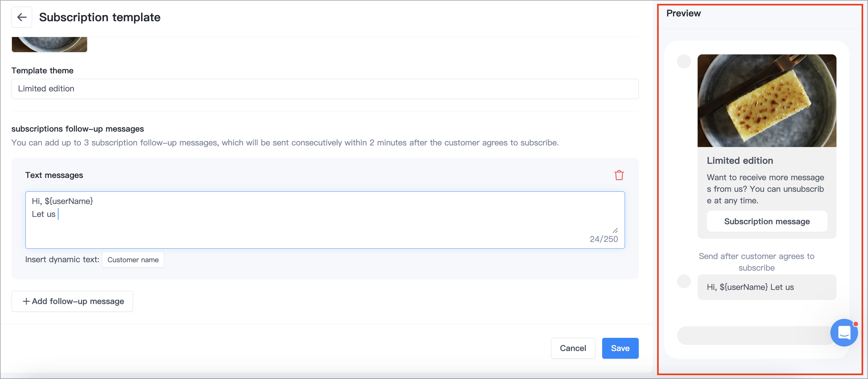Image resolution: width=868 pixels, height=379 pixels.
Task: Click the textarea resize handle
Action: (615, 231)
